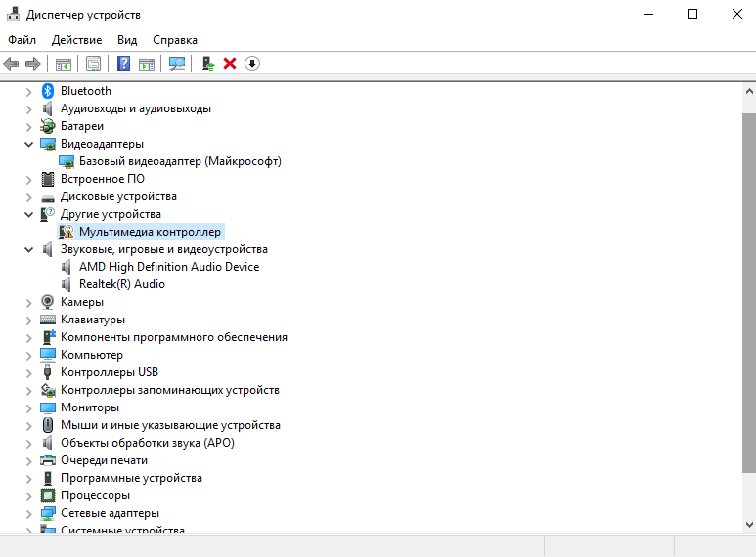Expand the Камеры category
The image size is (756, 557).
pos(29,303)
